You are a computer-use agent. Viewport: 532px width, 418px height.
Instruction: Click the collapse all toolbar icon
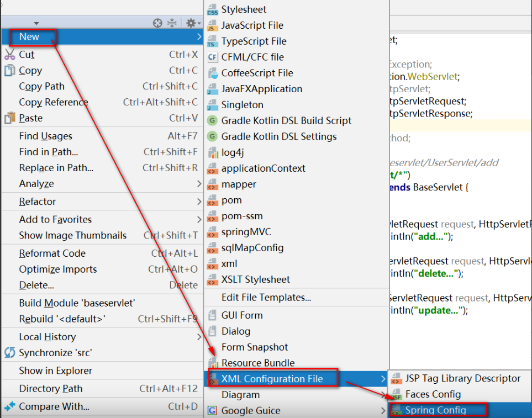tap(172, 23)
